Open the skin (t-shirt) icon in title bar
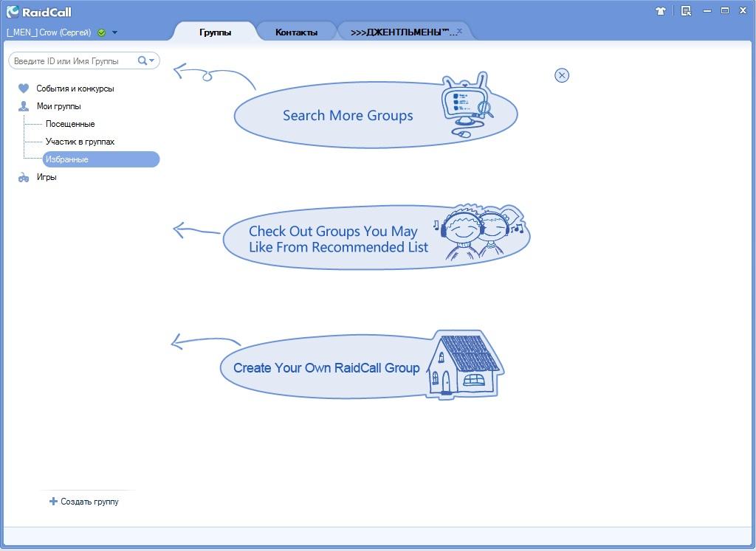Viewport: 756px width, 551px height. [x=661, y=10]
